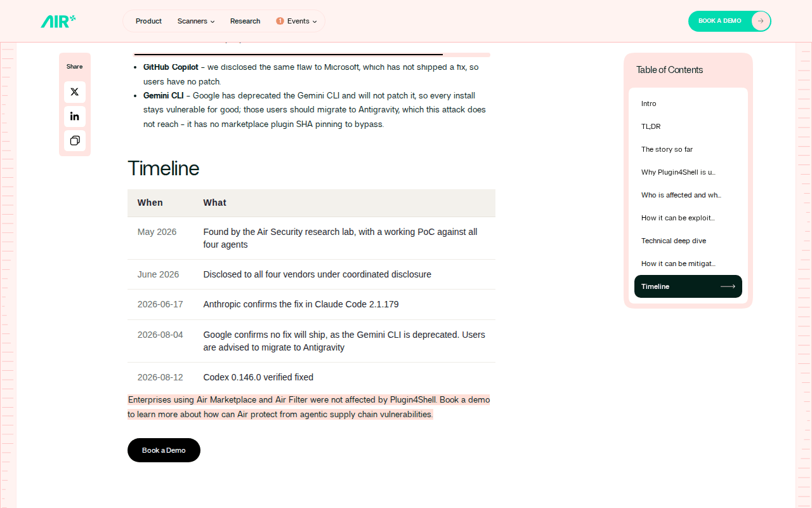
Task: Click the AIR logo in header
Action: [58, 21]
